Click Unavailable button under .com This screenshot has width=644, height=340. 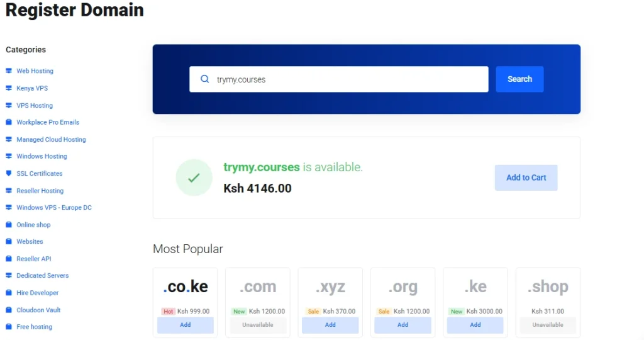coord(257,325)
